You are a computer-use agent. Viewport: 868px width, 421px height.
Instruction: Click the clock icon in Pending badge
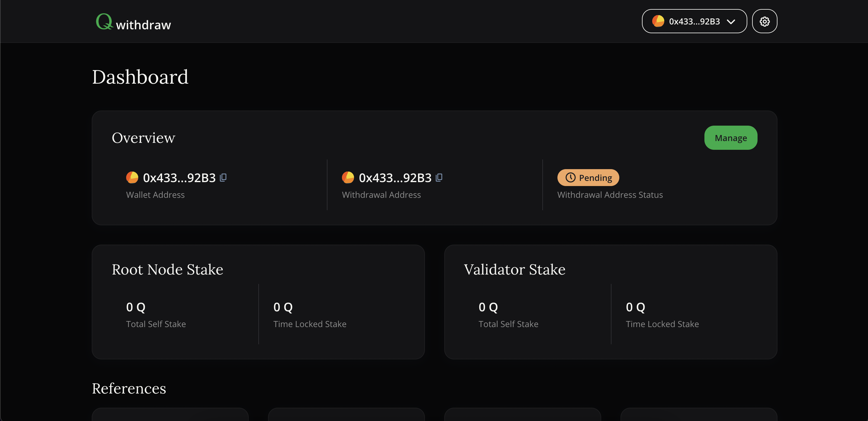click(570, 177)
